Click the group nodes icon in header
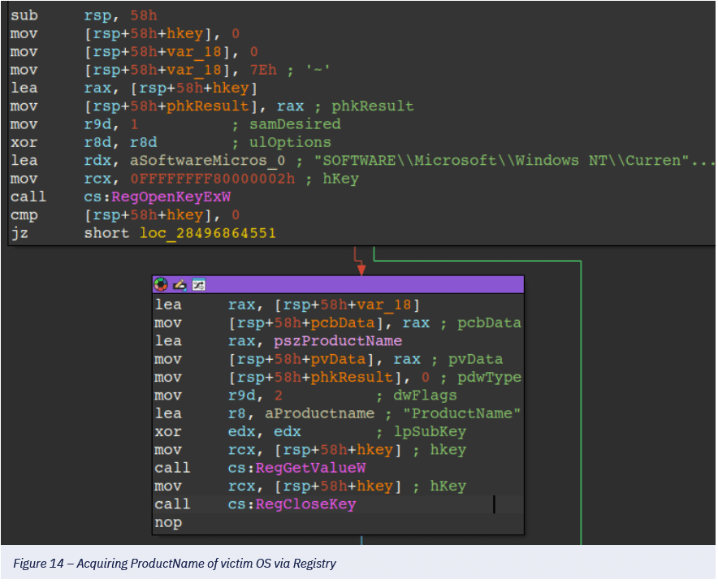 click(x=197, y=285)
